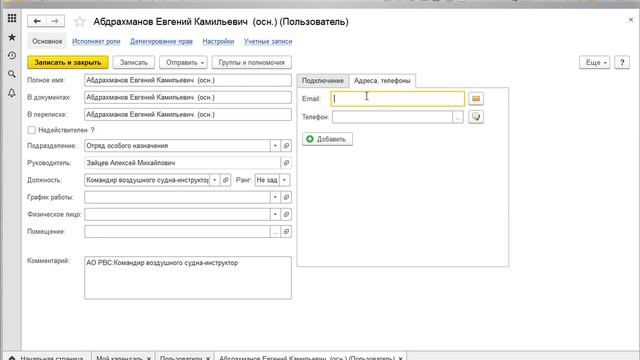Expand the Ранг dropdown list
This screenshot has height=360, width=640.
tap(284, 180)
